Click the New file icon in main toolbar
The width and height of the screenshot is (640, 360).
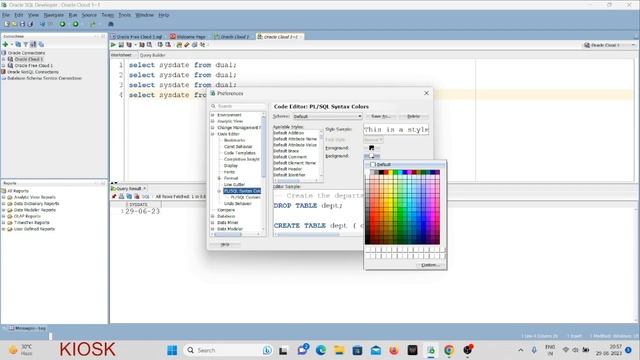pyautogui.click(x=7, y=24)
